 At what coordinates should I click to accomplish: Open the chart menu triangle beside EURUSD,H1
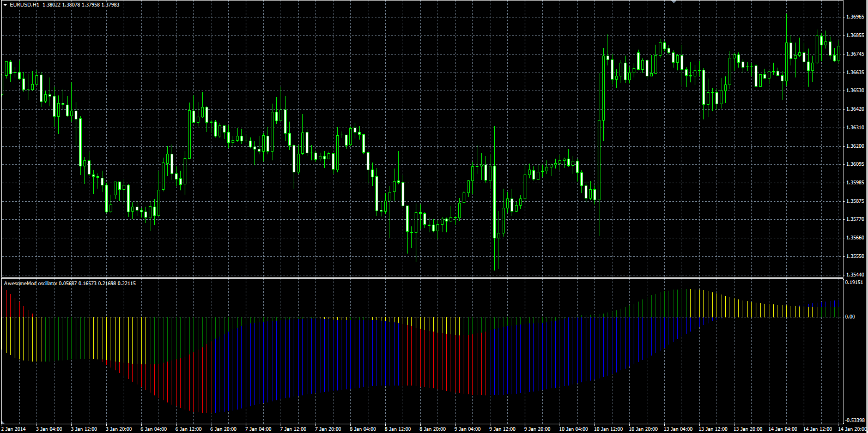coord(5,4)
